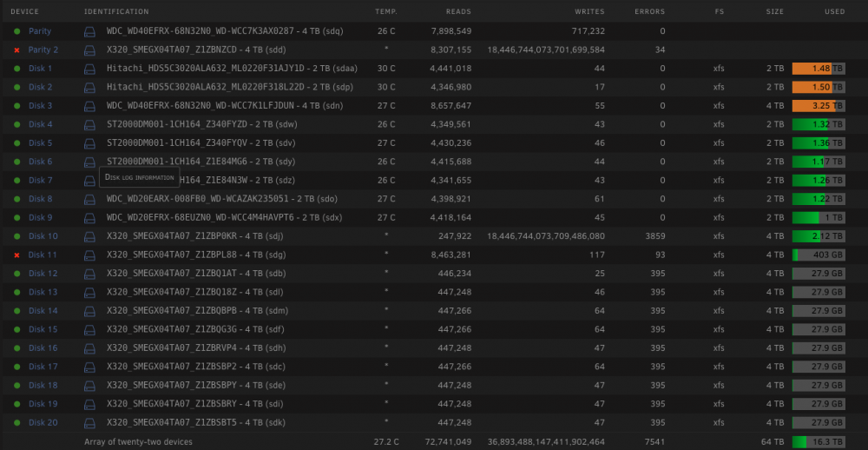This screenshot has height=450, width=868.
Task: Open disk log icon for Disk 16
Action: click(89, 348)
